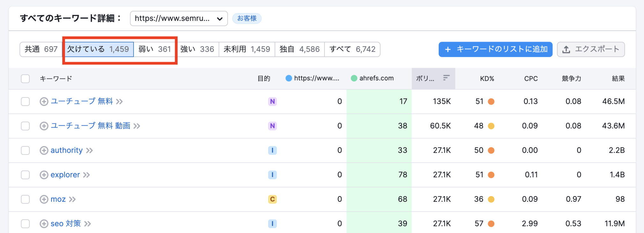Click the KD% column header

[487, 79]
